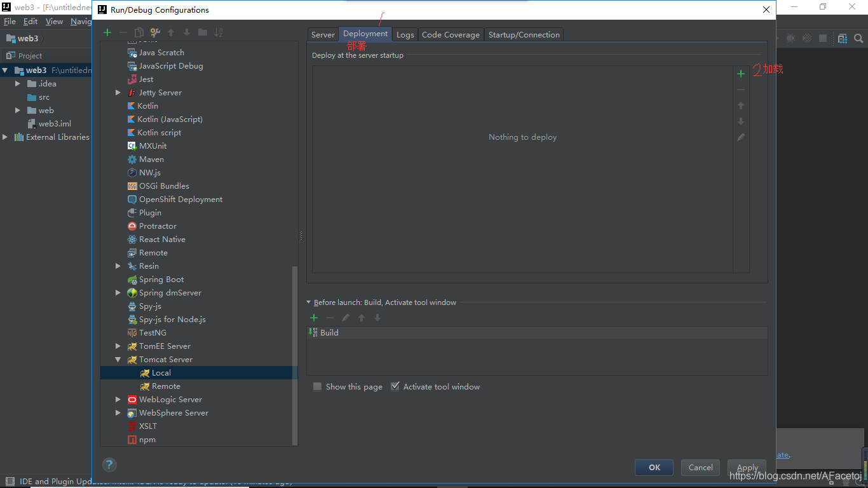Click move configuration up arrow
Image resolution: width=868 pixels, height=488 pixels.
(x=171, y=32)
